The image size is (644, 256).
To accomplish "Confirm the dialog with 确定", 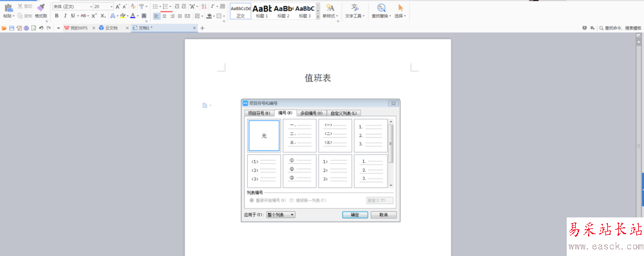I will click(x=355, y=215).
